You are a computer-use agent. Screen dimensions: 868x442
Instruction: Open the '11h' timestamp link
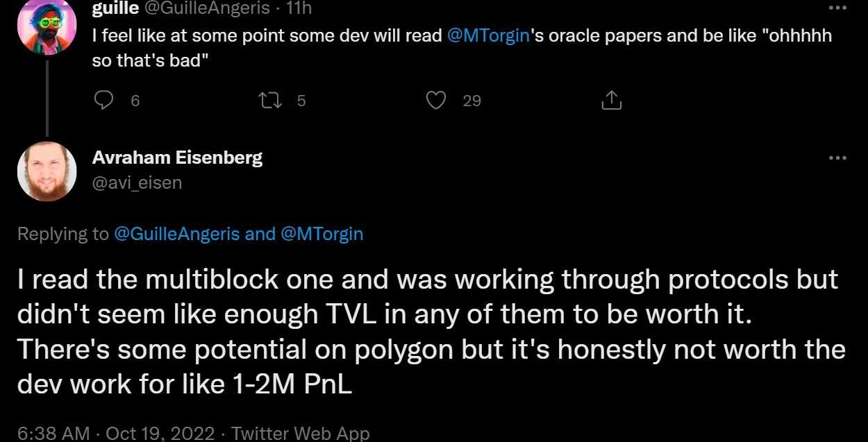[x=299, y=8]
